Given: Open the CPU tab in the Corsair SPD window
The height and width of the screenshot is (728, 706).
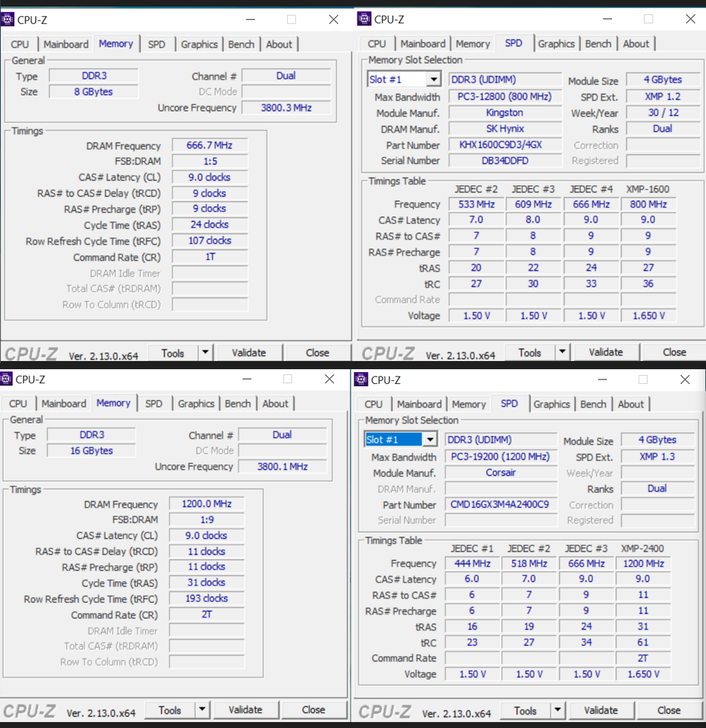Looking at the screenshot, I should (374, 404).
